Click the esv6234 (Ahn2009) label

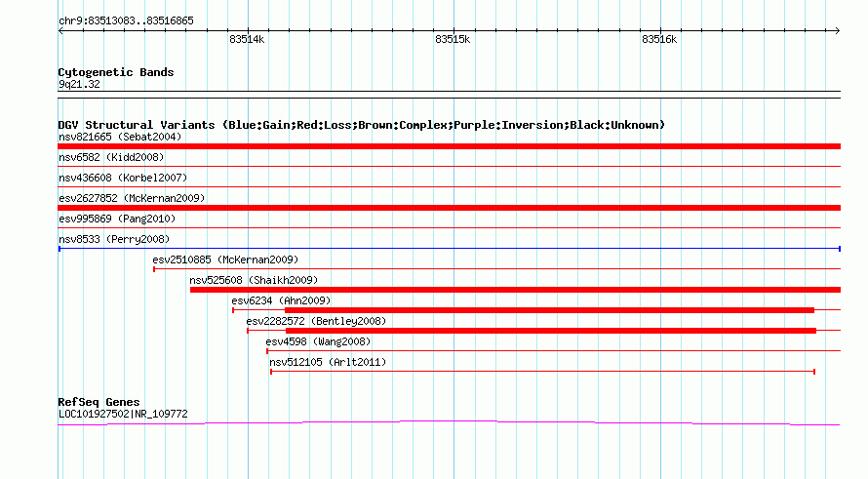281,300
